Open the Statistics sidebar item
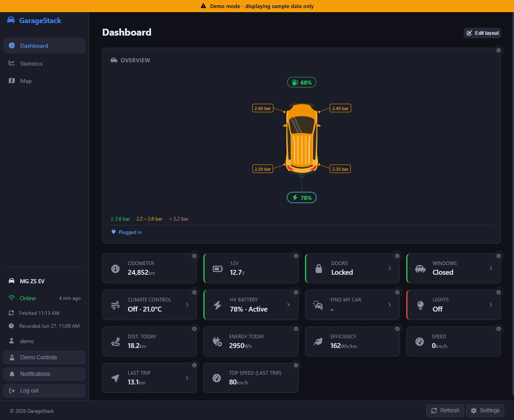 (44, 64)
